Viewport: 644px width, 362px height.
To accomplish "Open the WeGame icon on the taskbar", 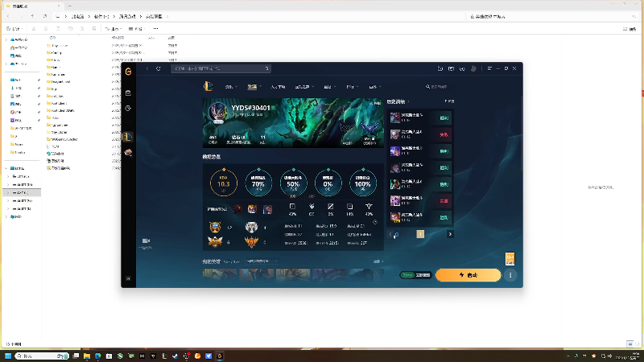I will coord(220,356).
